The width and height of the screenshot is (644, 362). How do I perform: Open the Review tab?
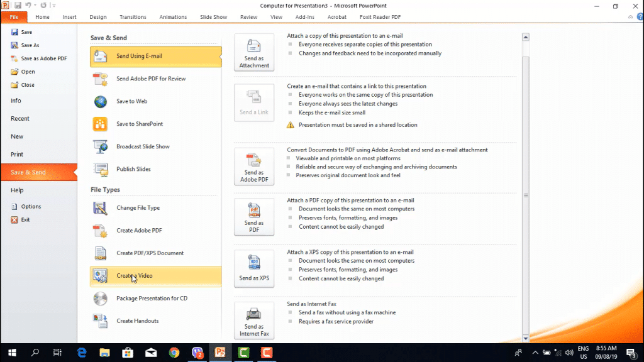pyautogui.click(x=249, y=17)
